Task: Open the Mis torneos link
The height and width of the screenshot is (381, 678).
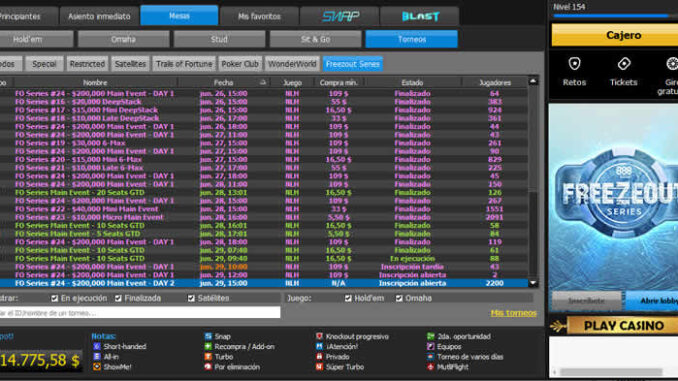Action: [x=513, y=313]
